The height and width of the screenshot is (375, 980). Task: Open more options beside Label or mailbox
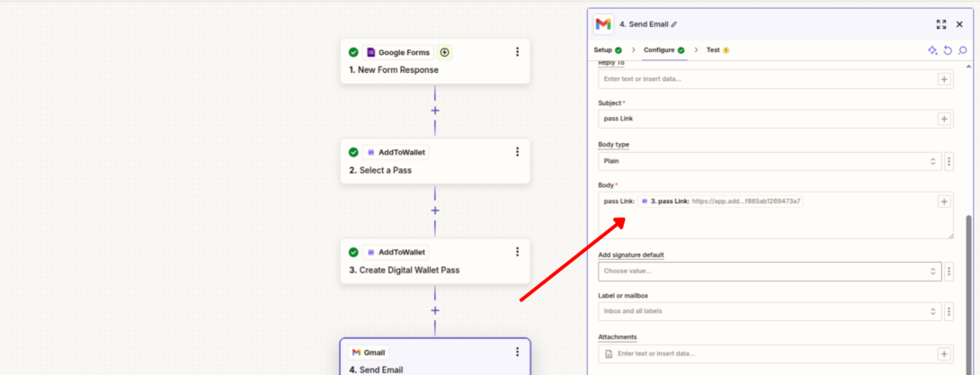949,311
